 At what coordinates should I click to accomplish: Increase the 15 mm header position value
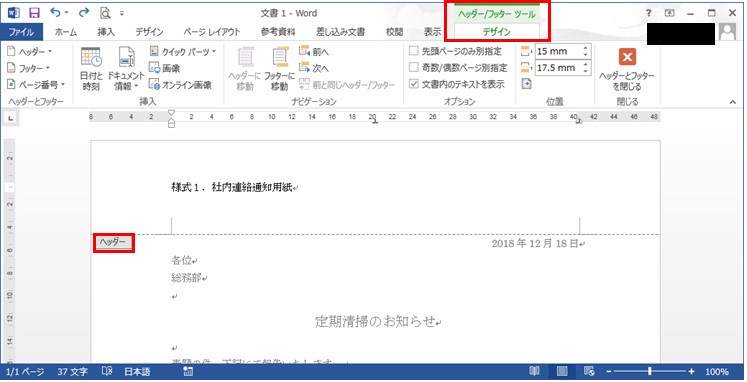[585, 48]
